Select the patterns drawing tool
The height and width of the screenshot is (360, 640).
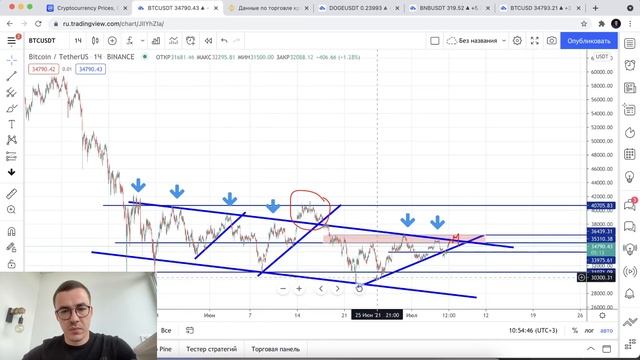coord(11,140)
